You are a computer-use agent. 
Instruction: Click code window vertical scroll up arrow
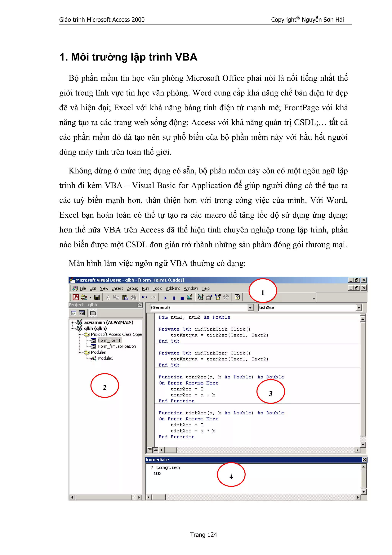point(363,319)
